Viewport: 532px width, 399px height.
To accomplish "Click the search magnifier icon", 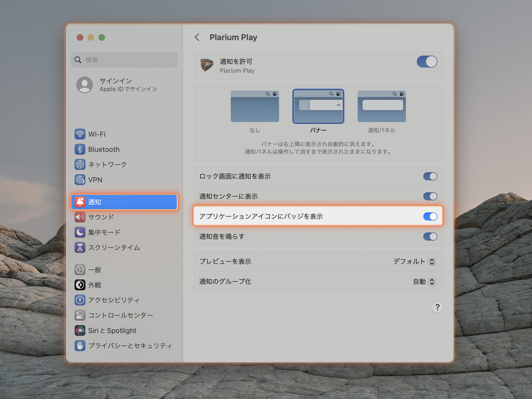I will (78, 60).
